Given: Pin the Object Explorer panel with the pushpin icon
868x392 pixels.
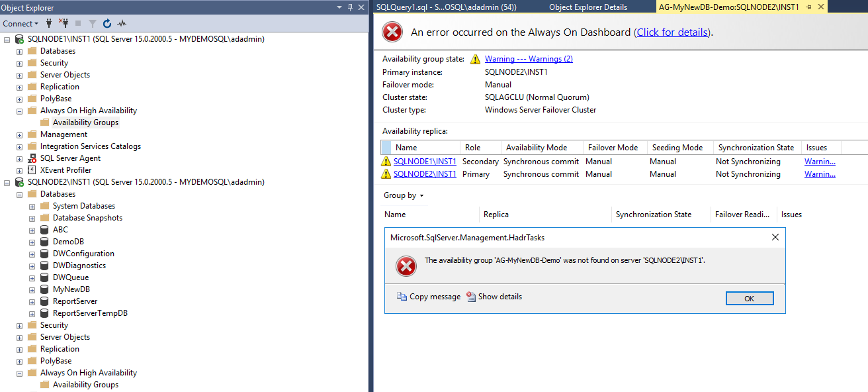Looking at the screenshot, I should (350, 7).
